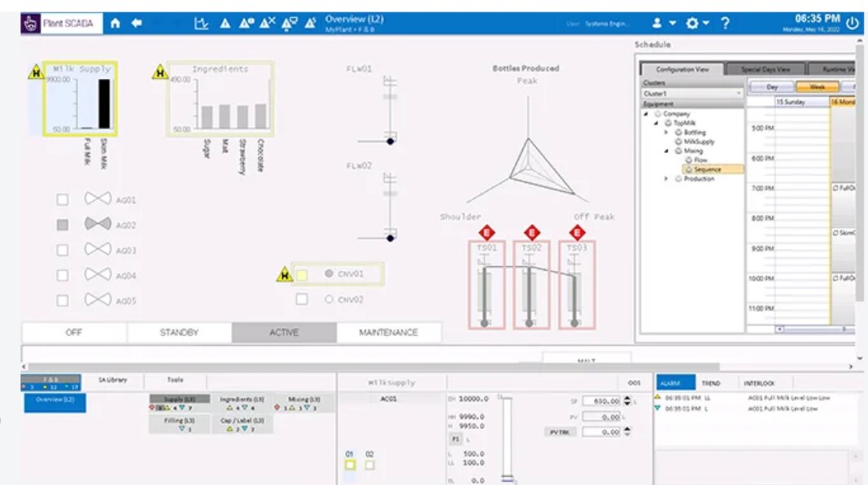Set mode to MAINTENANCE

(389, 332)
